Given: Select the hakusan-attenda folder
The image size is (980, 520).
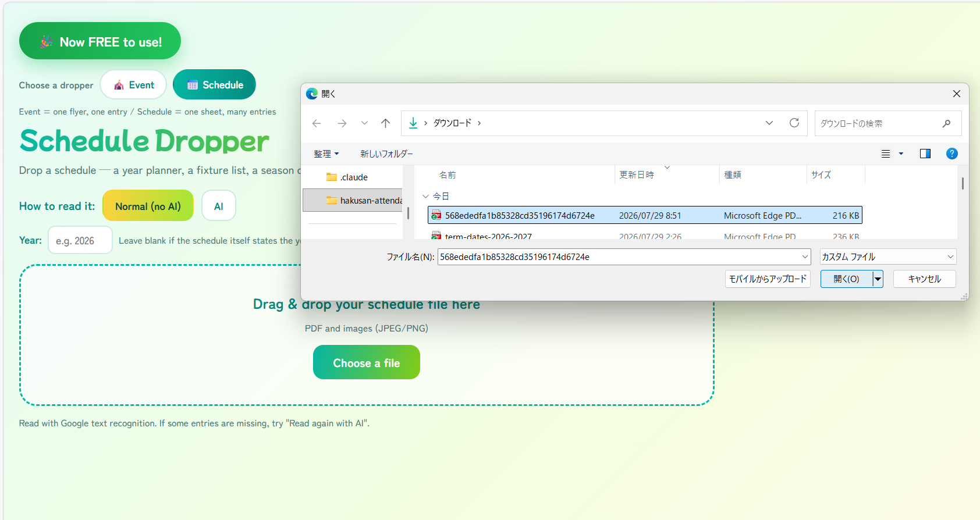Looking at the screenshot, I should click(353, 200).
